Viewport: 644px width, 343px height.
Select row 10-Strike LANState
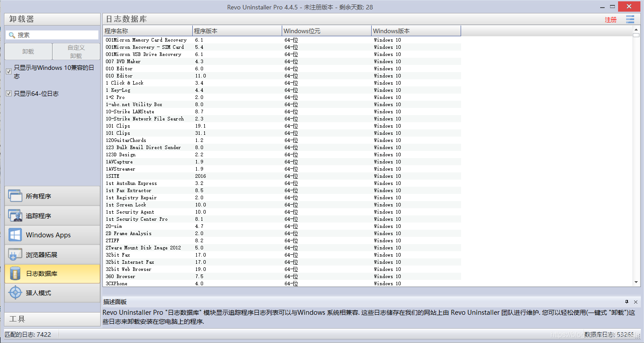[x=282, y=111]
